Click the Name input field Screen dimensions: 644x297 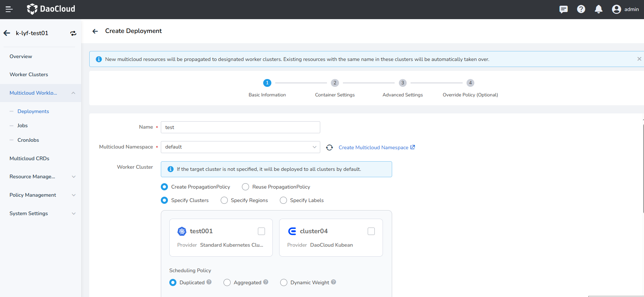240,127
